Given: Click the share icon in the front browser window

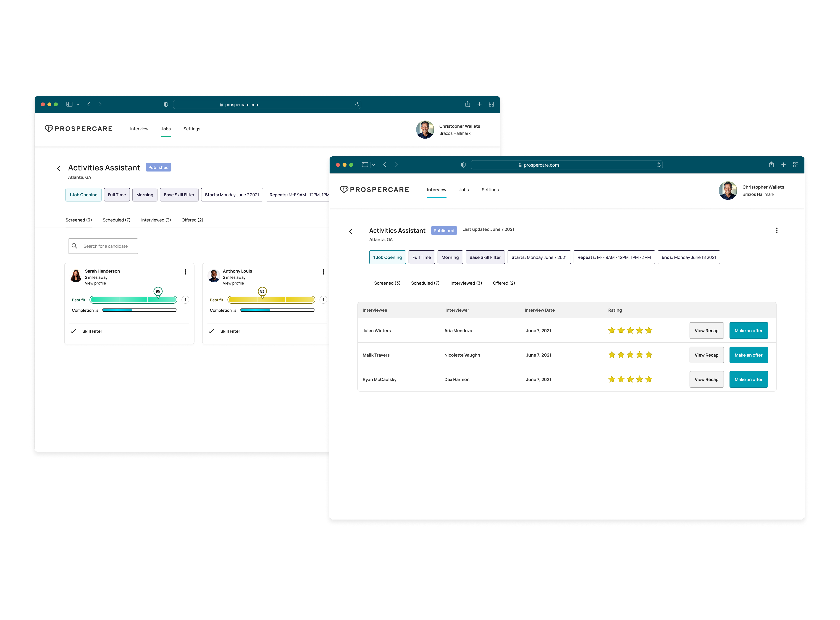Looking at the screenshot, I should pyautogui.click(x=771, y=164).
